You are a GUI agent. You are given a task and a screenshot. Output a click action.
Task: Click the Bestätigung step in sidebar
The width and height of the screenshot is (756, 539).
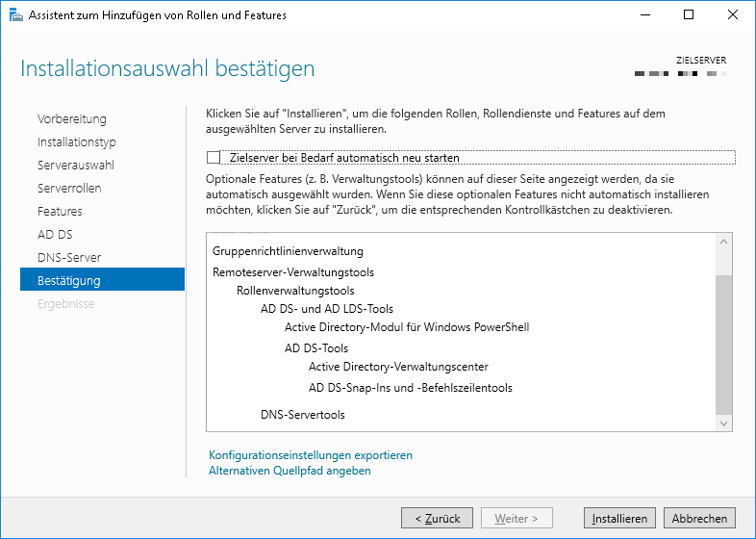(69, 281)
